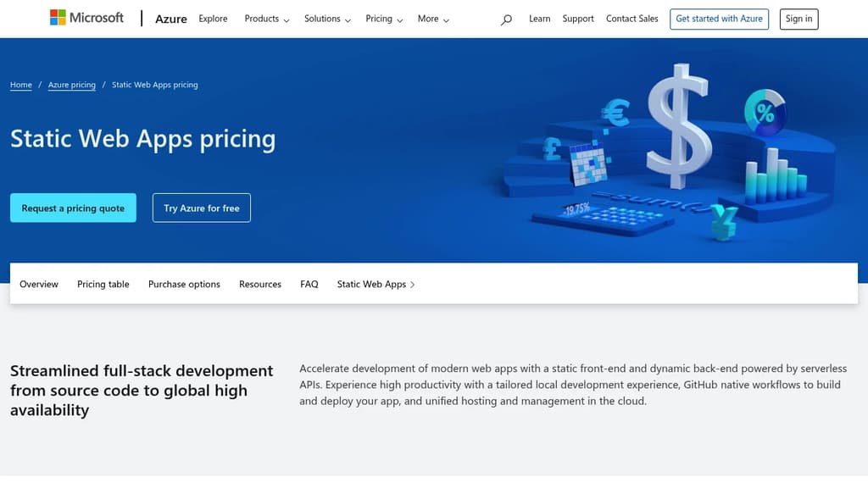The width and height of the screenshot is (868, 488).
Task: Click the Microsoft logo
Action: pyautogui.click(x=87, y=18)
